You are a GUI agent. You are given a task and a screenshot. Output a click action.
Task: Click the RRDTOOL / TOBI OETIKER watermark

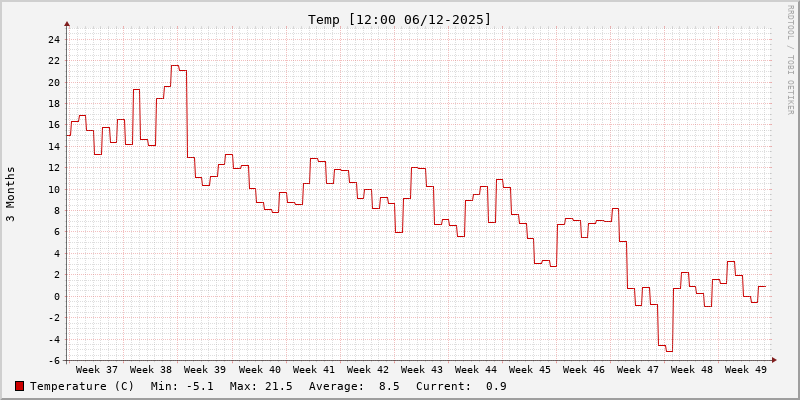790,59
